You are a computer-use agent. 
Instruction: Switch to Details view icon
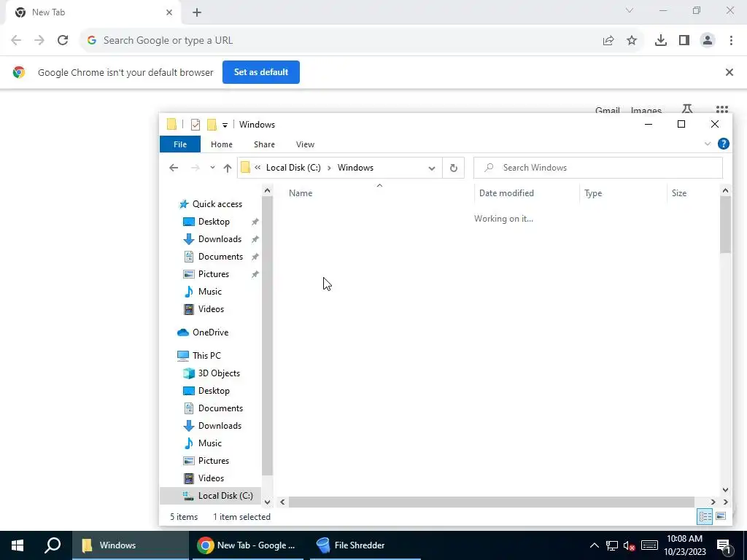tap(705, 517)
